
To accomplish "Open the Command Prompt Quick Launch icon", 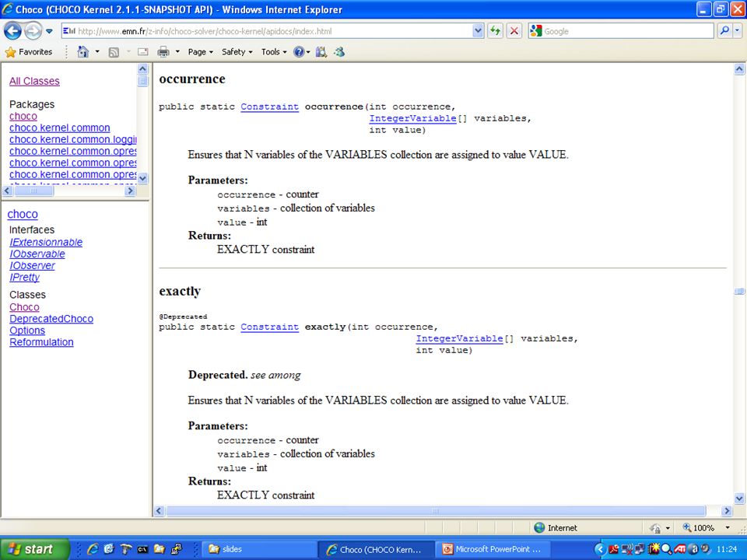I will click(142, 549).
